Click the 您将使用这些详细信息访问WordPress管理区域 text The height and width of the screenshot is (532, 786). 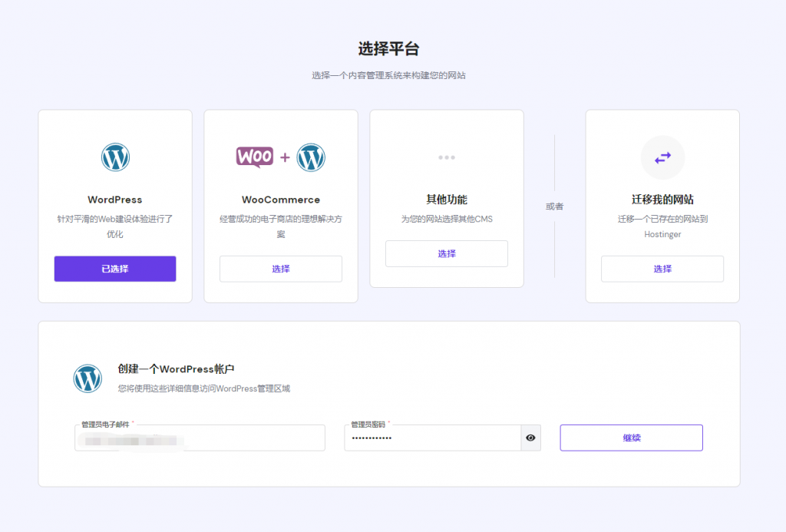(204, 388)
